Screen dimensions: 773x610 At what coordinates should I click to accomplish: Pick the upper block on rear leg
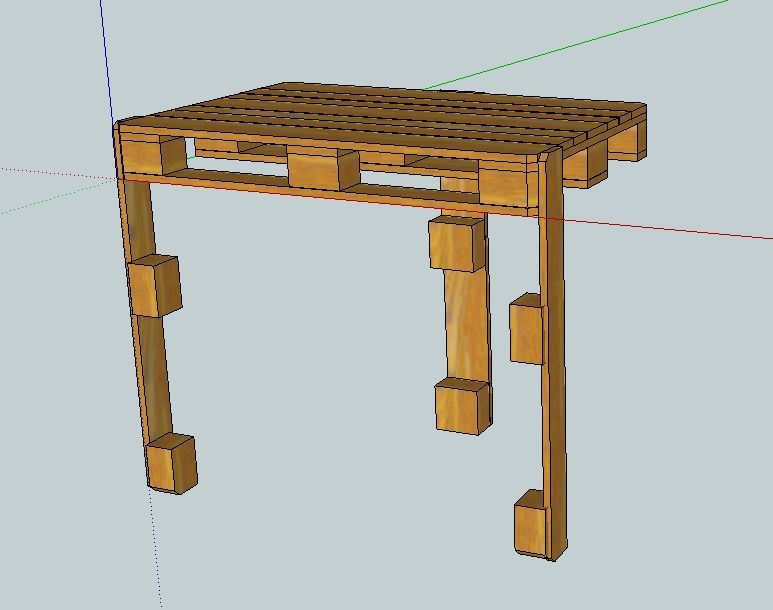(458, 245)
